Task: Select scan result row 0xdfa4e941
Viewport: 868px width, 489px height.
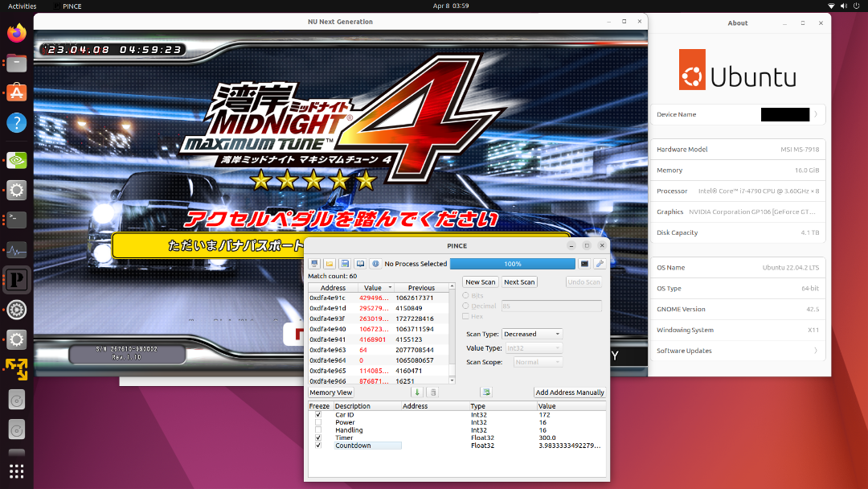Action: 379,339
